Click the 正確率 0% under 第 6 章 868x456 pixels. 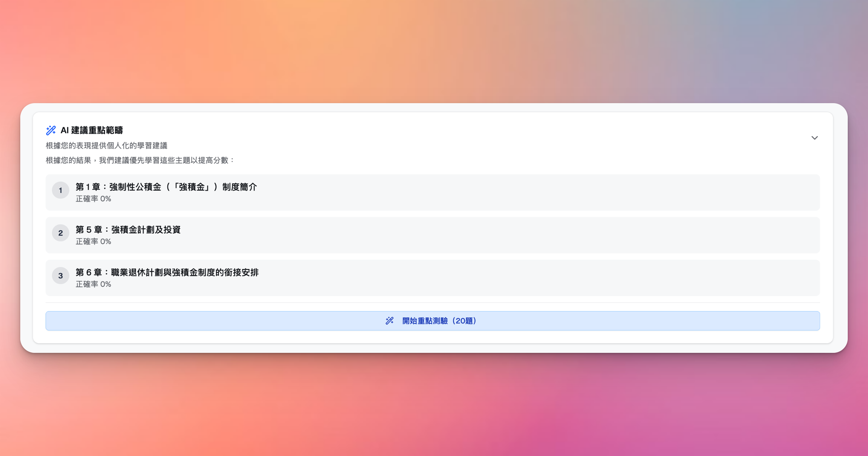(93, 284)
